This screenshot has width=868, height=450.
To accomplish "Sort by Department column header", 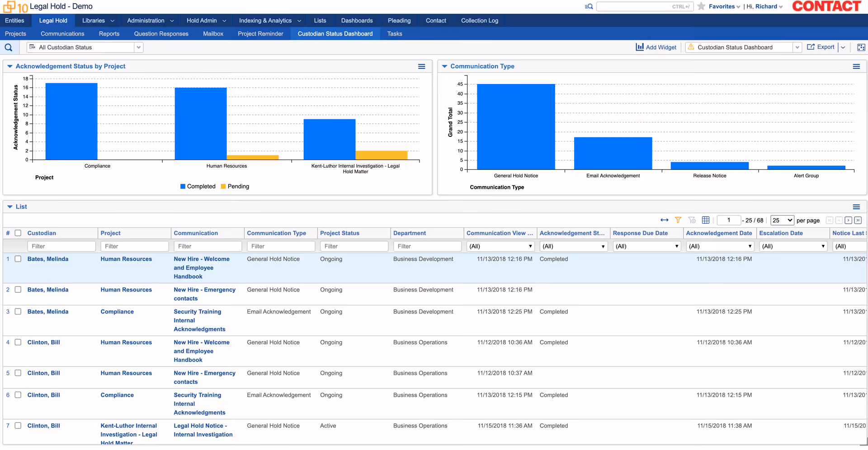I will [410, 233].
